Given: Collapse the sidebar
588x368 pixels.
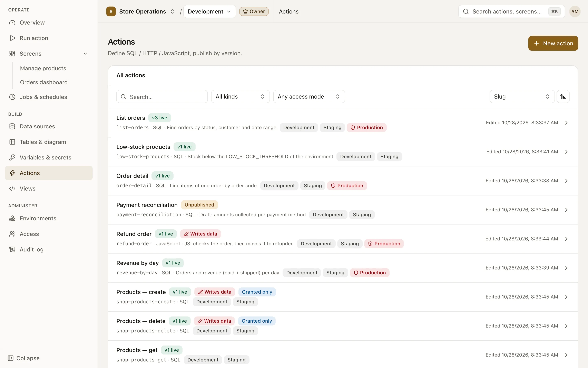Looking at the screenshot, I should point(23,358).
